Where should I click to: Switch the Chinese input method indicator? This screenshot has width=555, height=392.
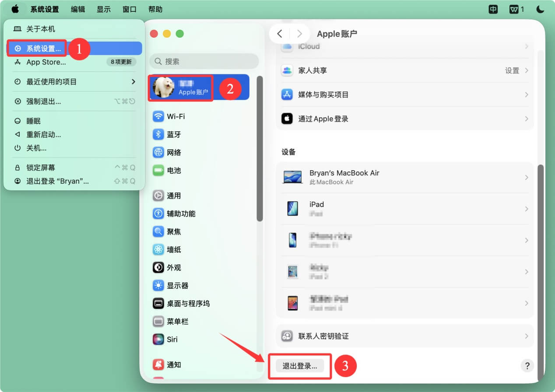(x=493, y=9)
